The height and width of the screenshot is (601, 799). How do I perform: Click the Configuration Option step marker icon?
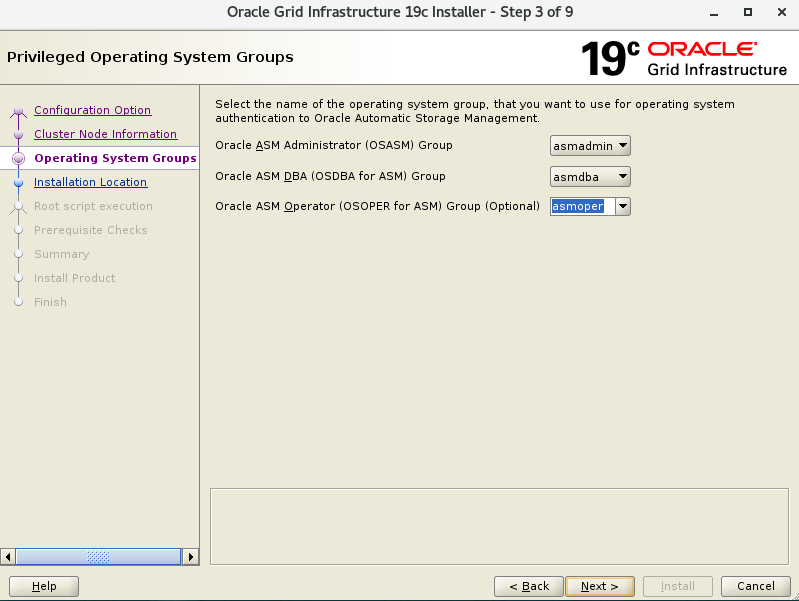click(18, 111)
